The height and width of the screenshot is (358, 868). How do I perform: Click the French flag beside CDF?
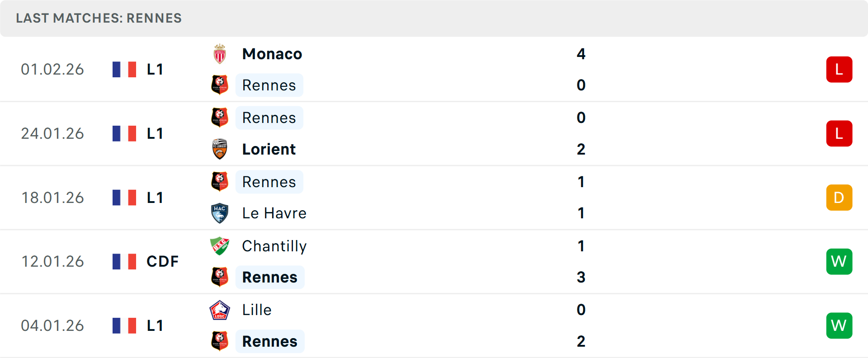[124, 261]
